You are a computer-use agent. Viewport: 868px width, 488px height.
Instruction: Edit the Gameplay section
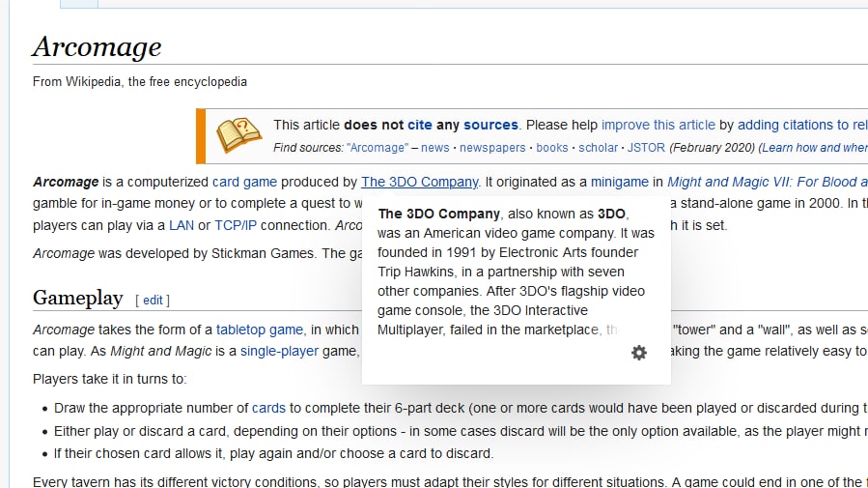coord(153,301)
